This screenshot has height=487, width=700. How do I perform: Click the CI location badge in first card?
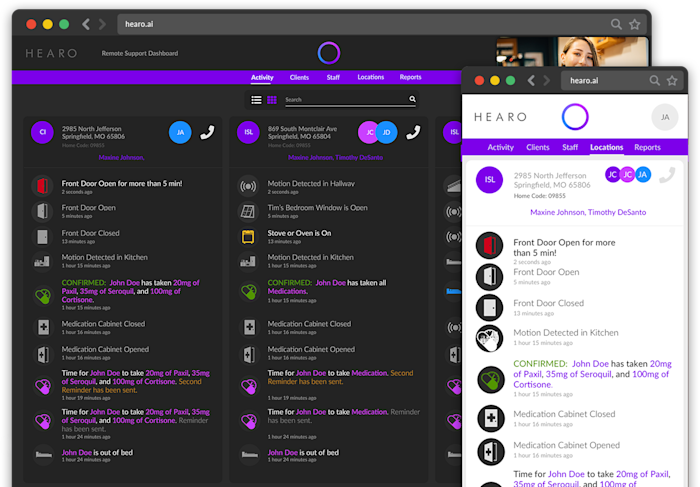point(42,132)
